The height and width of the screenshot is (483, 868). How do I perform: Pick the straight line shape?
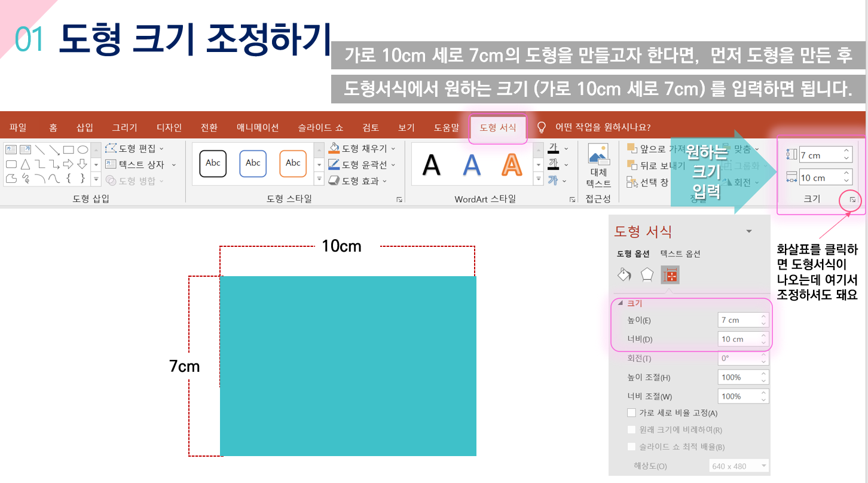[39, 149]
